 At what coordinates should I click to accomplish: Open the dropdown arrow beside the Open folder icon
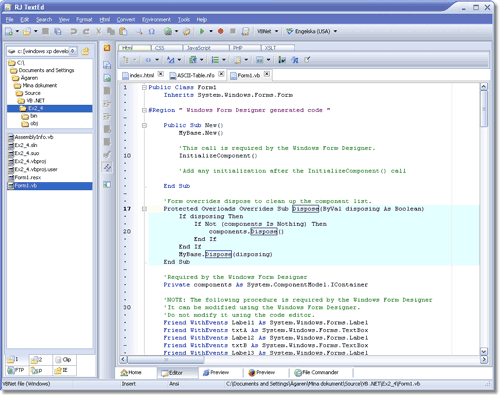pyautogui.click(x=35, y=31)
